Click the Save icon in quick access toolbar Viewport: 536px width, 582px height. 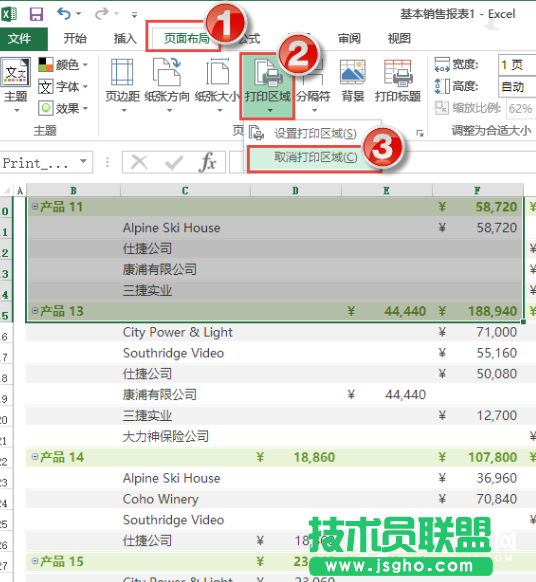coord(36,14)
